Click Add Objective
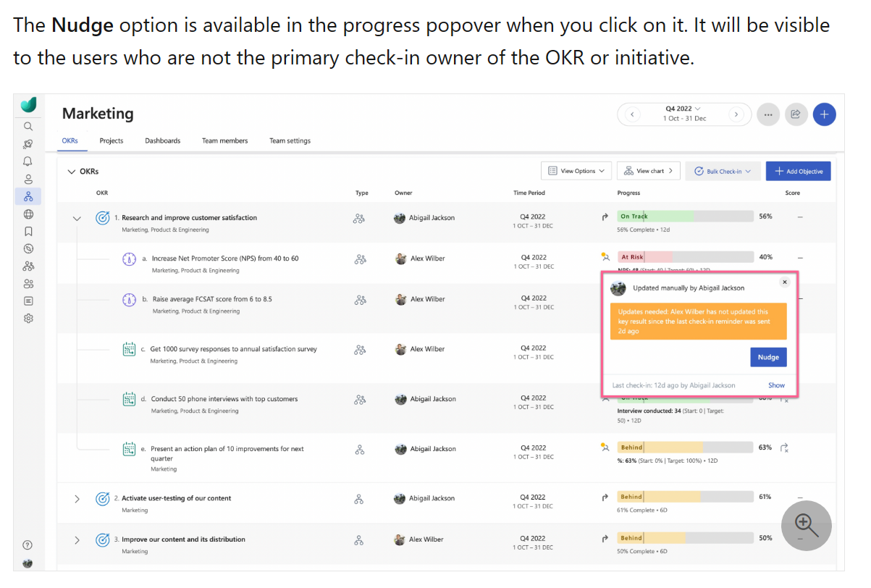 tap(798, 171)
